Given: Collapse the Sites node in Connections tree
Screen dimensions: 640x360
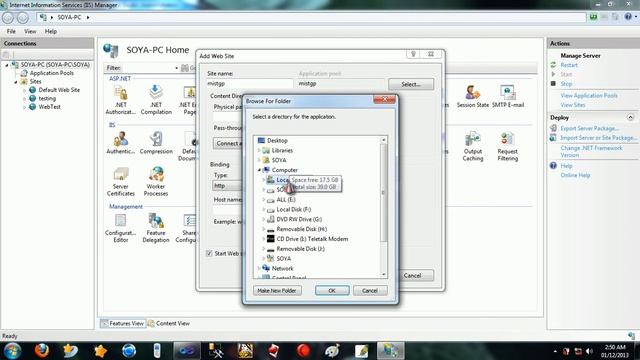Looking at the screenshot, I should click(16, 82).
